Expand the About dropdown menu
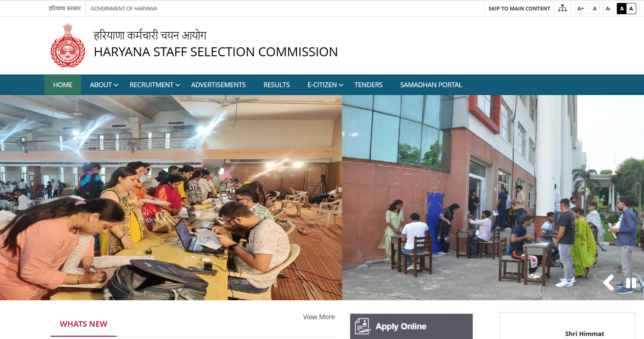The image size is (644, 339). pos(104,85)
